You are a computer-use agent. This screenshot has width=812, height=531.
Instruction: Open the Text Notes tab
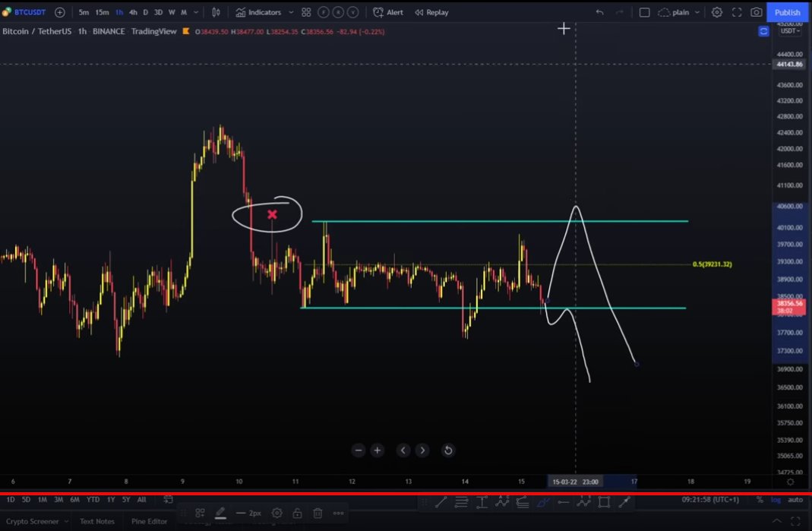(x=96, y=521)
